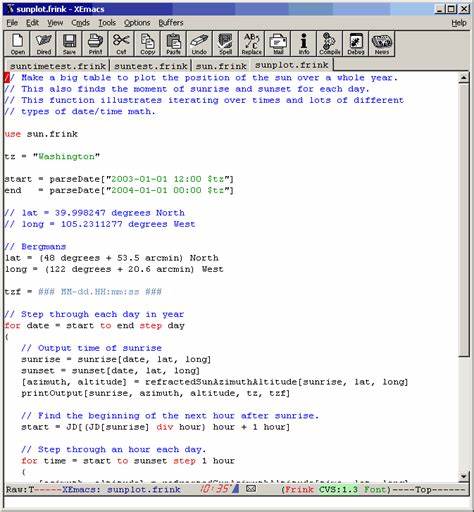The width and height of the screenshot is (474, 512).
Task: Click the mail envelope icon in modeline
Action: pos(251,489)
